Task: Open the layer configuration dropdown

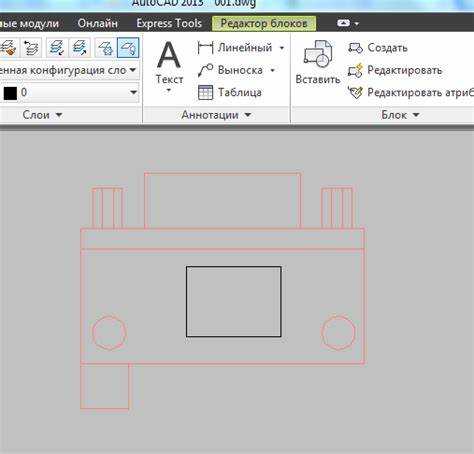Action: 69,70
